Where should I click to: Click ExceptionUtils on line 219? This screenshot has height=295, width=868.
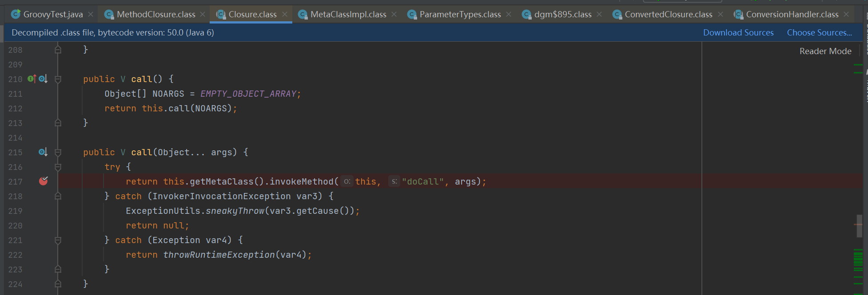click(x=163, y=211)
